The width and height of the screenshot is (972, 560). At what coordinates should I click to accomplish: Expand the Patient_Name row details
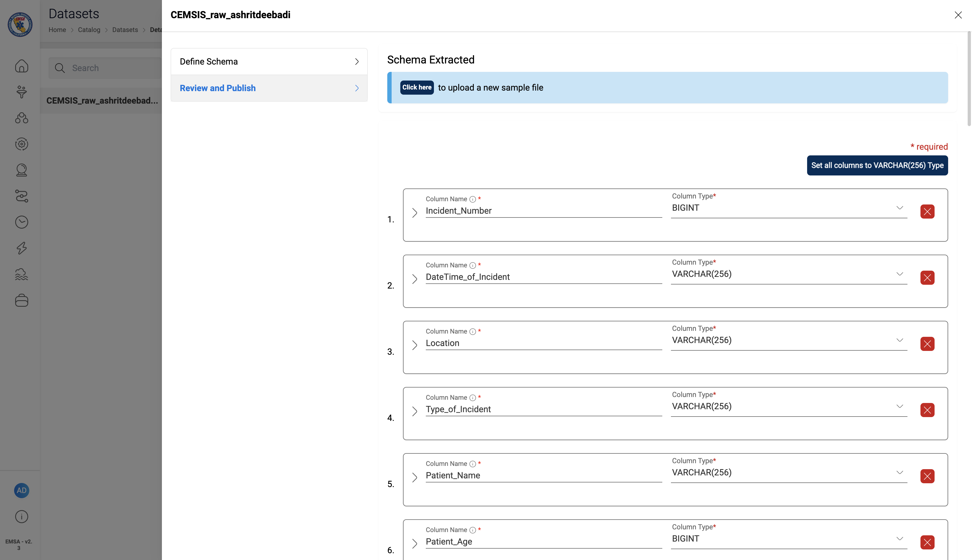pyautogui.click(x=414, y=477)
